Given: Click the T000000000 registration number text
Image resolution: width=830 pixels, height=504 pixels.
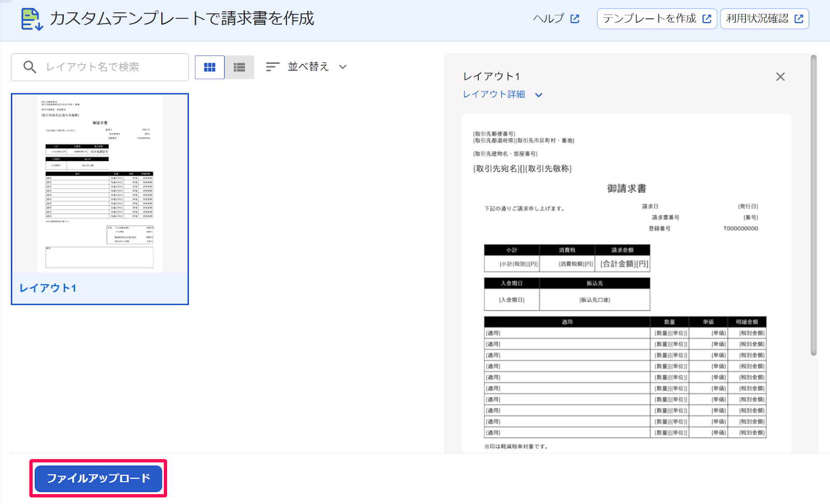Looking at the screenshot, I should (741, 229).
